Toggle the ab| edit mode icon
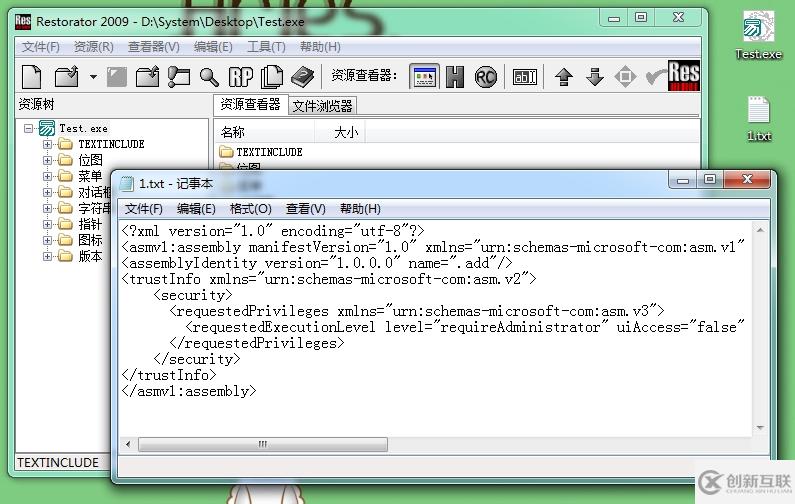The width and height of the screenshot is (795, 504). 525,77
